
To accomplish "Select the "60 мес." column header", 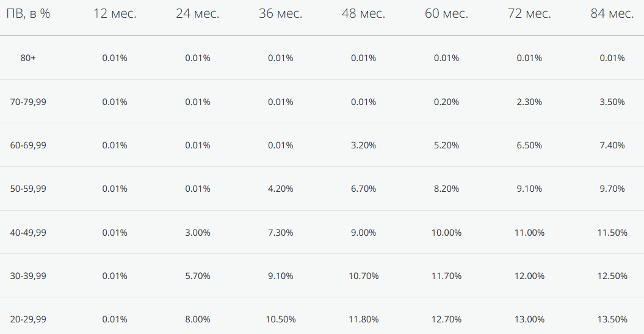I will [446, 13].
